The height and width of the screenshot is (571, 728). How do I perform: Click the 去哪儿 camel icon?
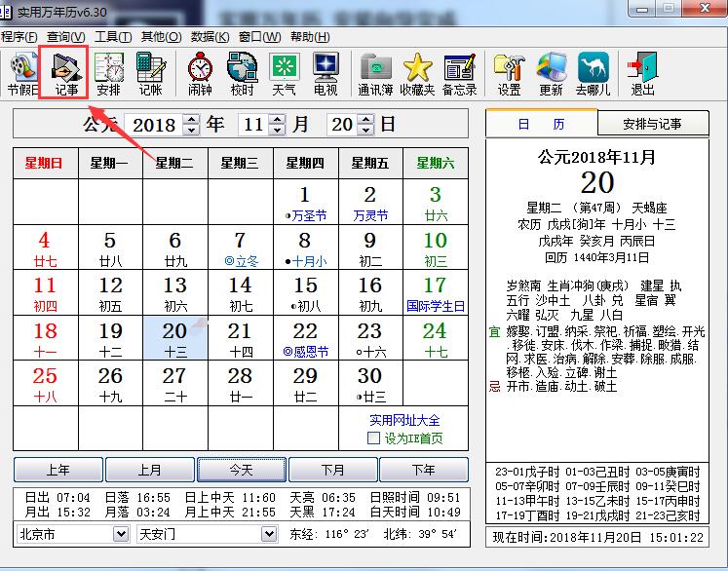point(593,74)
